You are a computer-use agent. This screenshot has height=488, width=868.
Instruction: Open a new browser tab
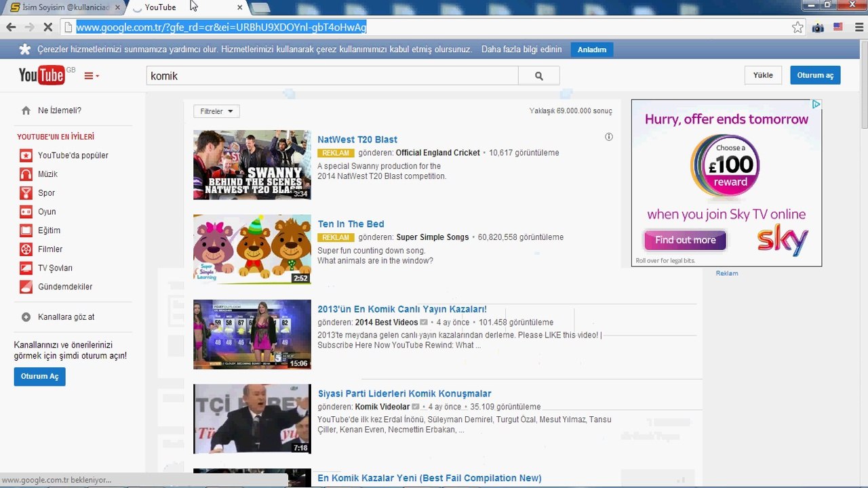pos(260,8)
